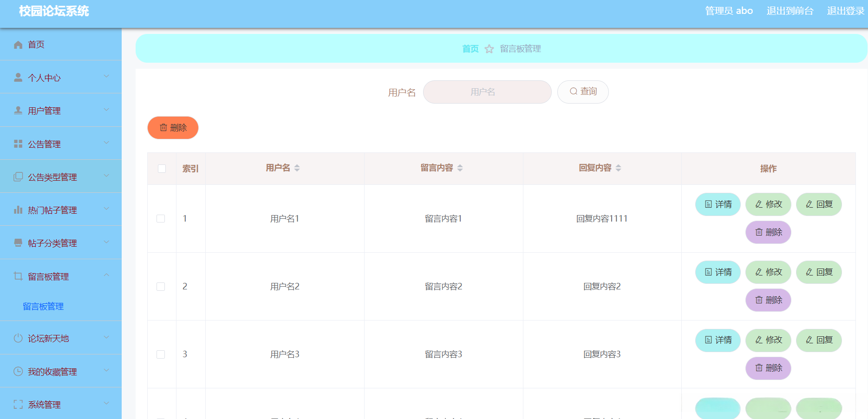The height and width of the screenshot is (419, 868).
Task: Sort the 用户名 column
Action: [x=297, y=168]
